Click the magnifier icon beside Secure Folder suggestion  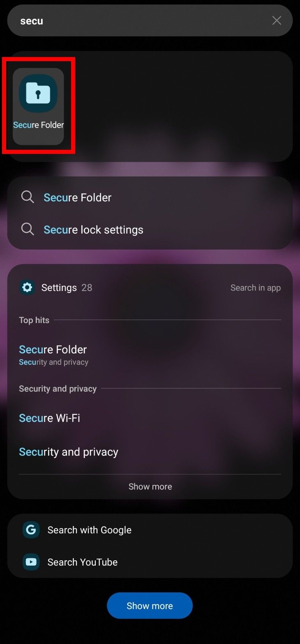[28, 197]
